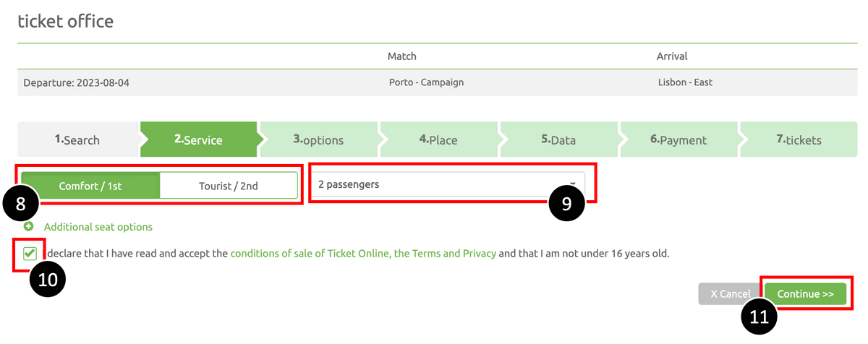Click the passengers dropdown arrow

(x=573, y=184)
